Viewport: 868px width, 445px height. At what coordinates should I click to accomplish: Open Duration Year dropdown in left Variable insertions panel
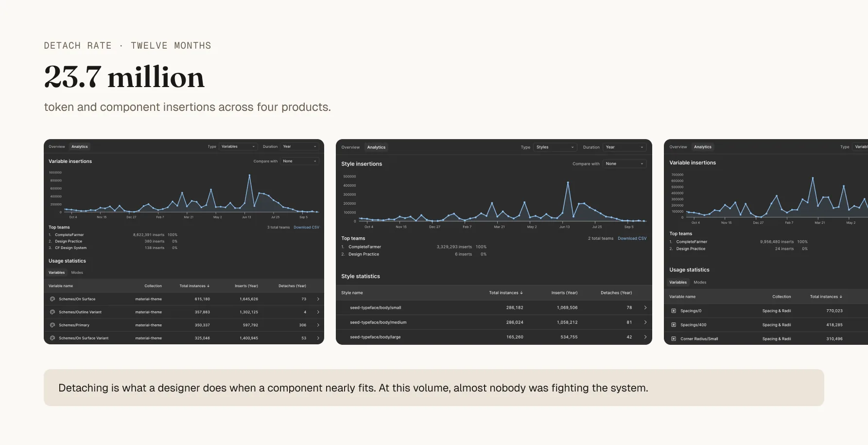pos(299,146)
